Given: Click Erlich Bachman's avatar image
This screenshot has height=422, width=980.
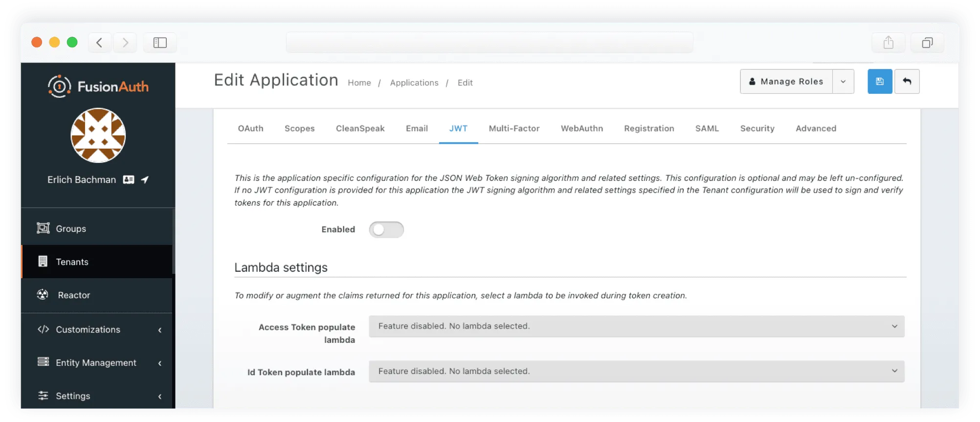Looking at the screenshot, I should (98, 135).
